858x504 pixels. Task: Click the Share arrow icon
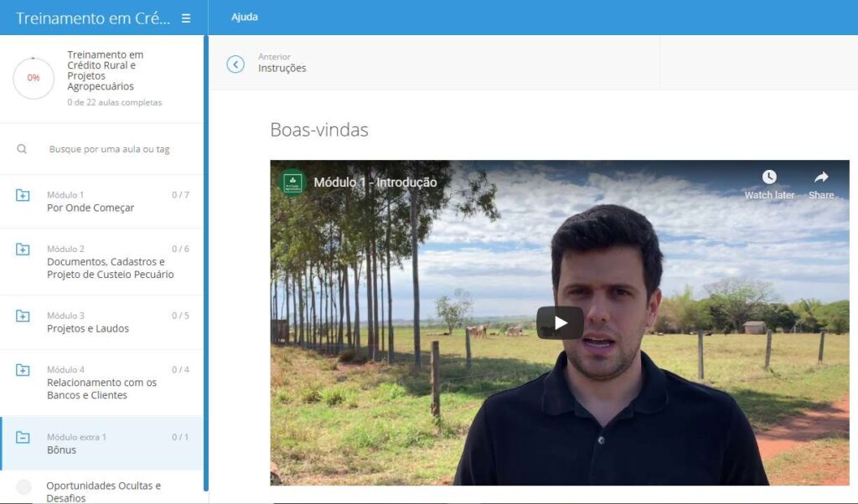pyautogui.click(x=821, y=177)
